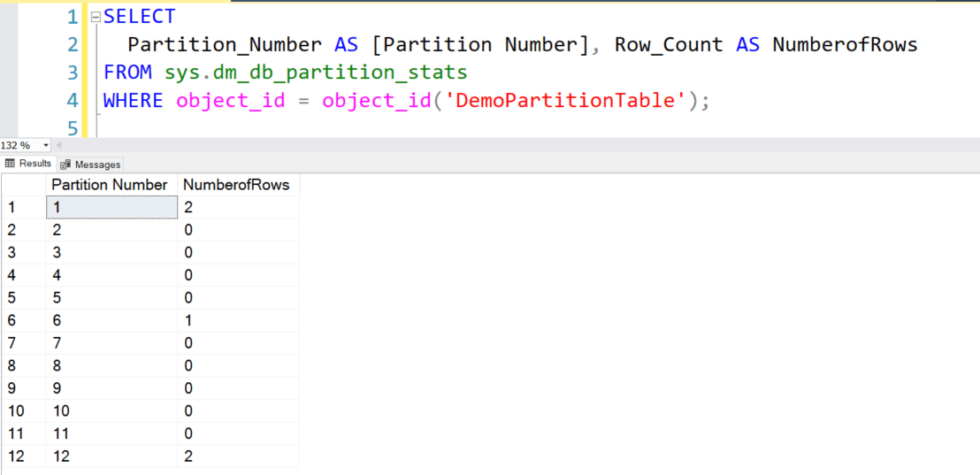The image size is (980, 475).
Task: Click NumberofRows cell in row 12
Action: [x=238, y=456]
